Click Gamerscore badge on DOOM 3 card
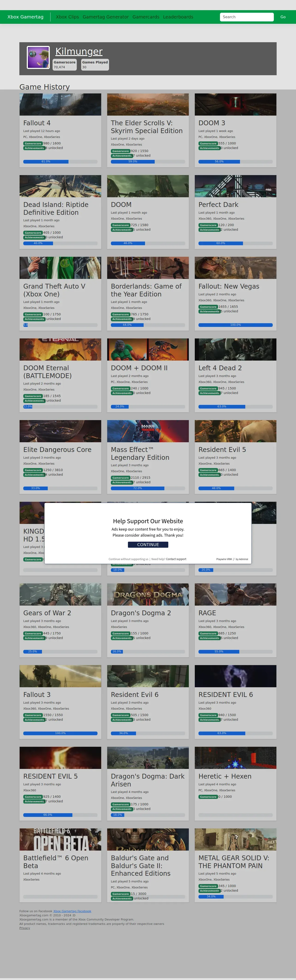The image size is (296, 980). click(208, 143)
